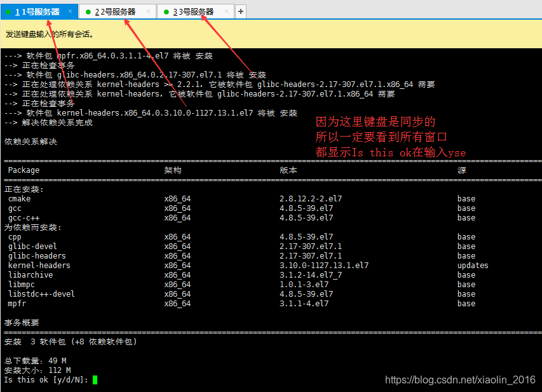Click the green status dot on 1号服务器 tab
The width and height of the screenshot is (542, 392).
point(9,12)
